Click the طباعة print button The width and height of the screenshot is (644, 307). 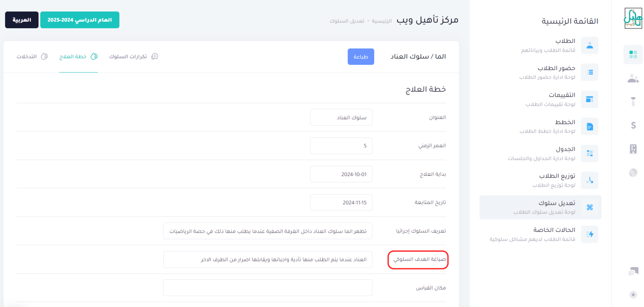coord(361,57)
